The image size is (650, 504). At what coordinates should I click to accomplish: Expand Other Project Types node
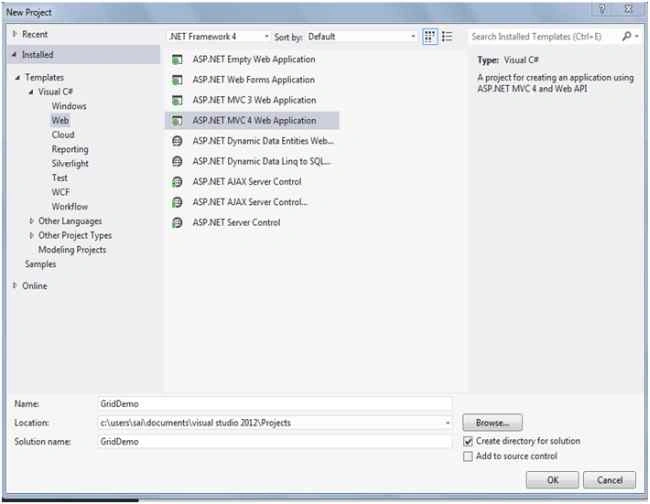tap(32, 235)
